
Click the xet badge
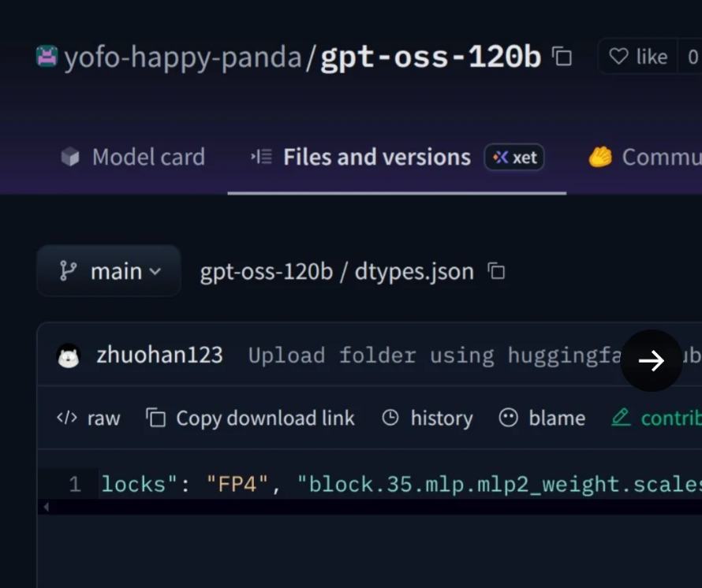tap(514, 157)
